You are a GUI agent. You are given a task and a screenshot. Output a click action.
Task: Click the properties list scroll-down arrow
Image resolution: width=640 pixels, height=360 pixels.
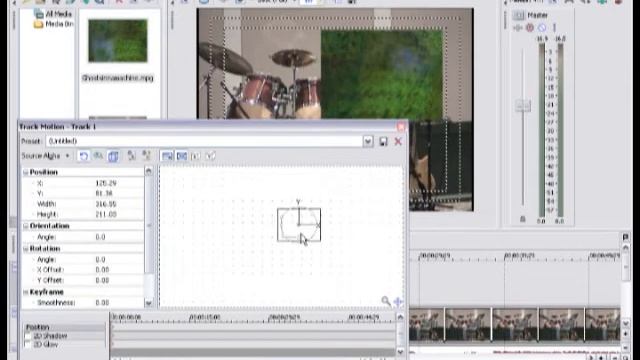click(149, 303)
